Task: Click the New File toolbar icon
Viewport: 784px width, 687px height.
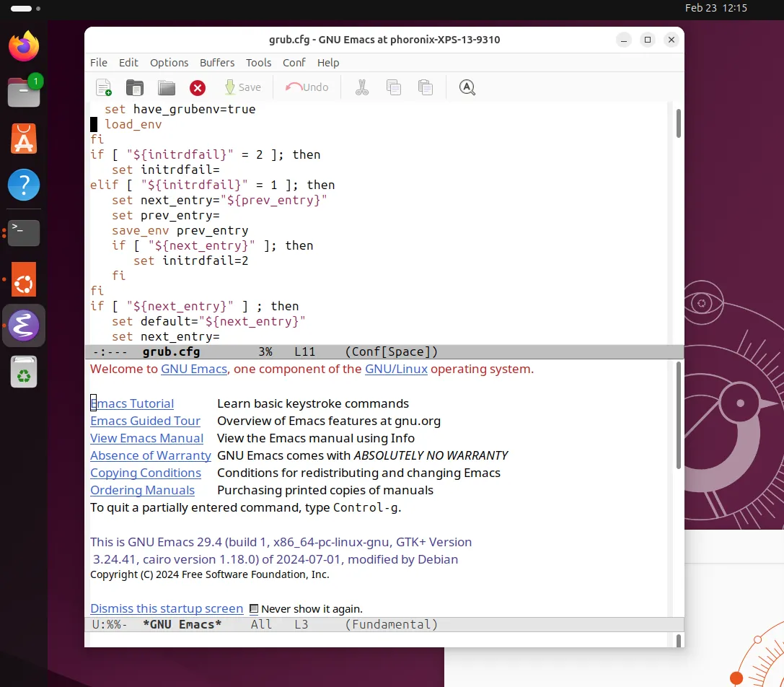Action: [x=104, y=87]
